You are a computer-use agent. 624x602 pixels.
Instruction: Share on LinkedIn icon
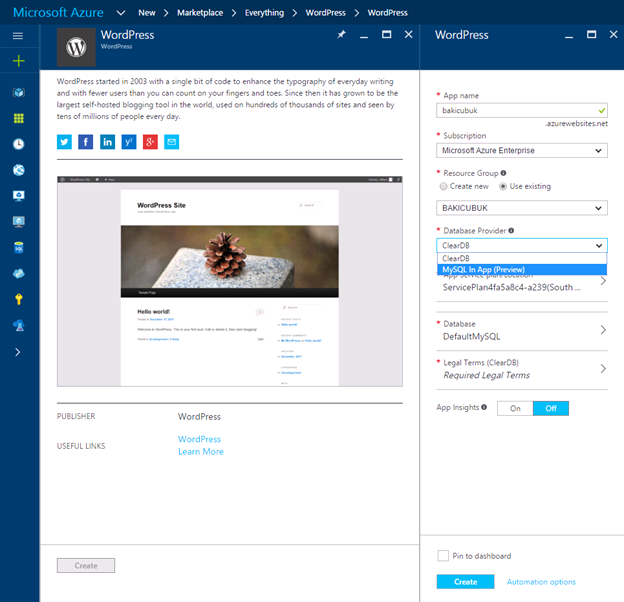(107, 142)
